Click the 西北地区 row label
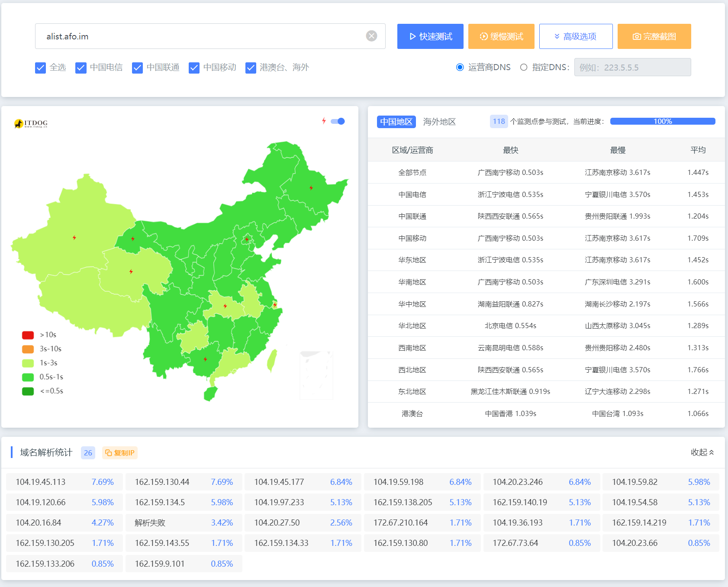728x587 pixels. (x=412, y=370)
